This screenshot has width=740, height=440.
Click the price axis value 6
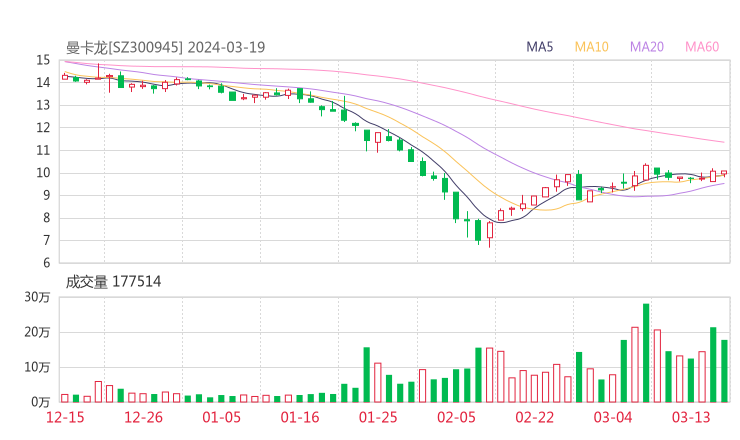click(x=46, y=263)
